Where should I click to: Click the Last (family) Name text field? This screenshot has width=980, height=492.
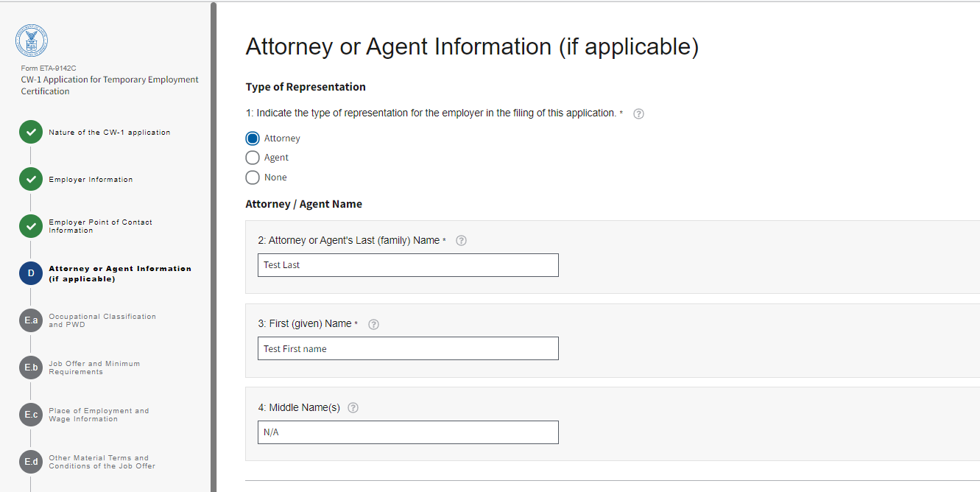point(408,265)
